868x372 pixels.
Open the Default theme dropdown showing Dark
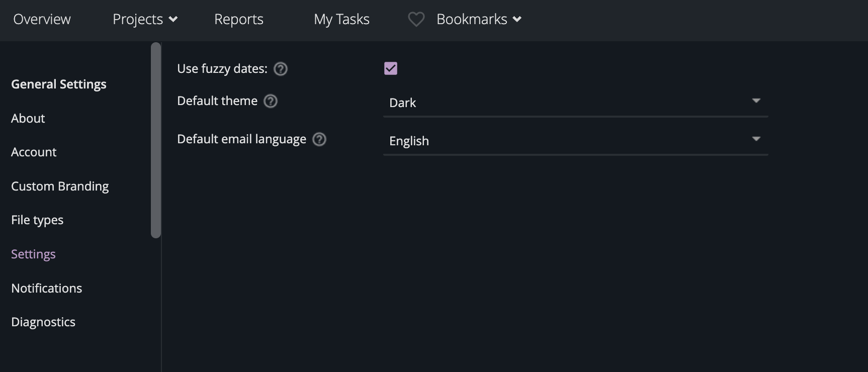(x=575, y=103)
